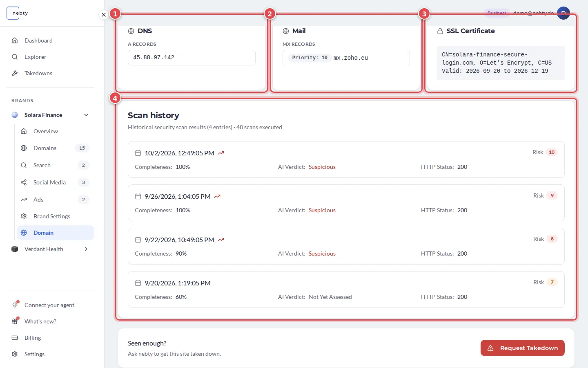Select the Solara Finance brand
Viewport: 588px width, 368px height.
click(43, 115)
